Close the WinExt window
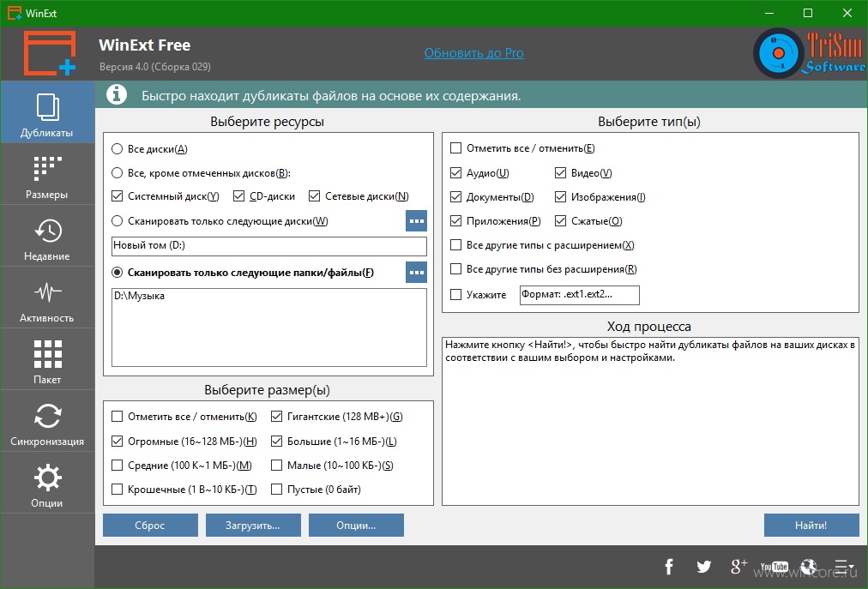 pyautogui.click(x=847, y=13)
